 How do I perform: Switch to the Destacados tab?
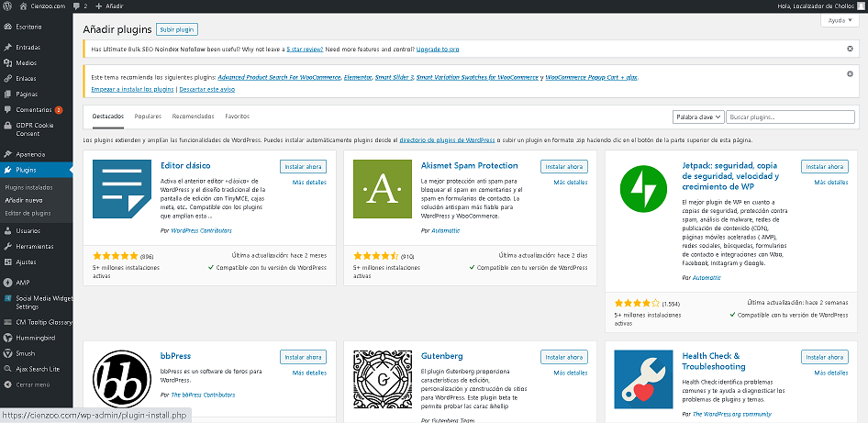pyautogui.click(x=108, y=117)
